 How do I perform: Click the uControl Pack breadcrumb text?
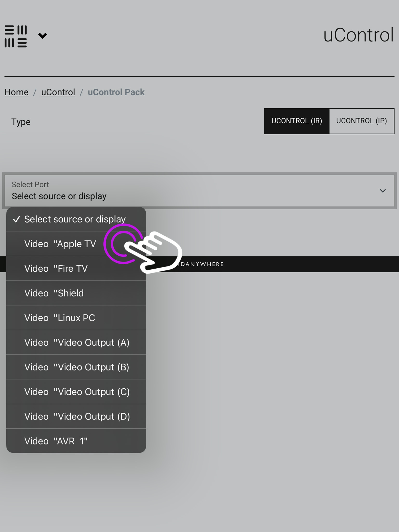point(116,92)
